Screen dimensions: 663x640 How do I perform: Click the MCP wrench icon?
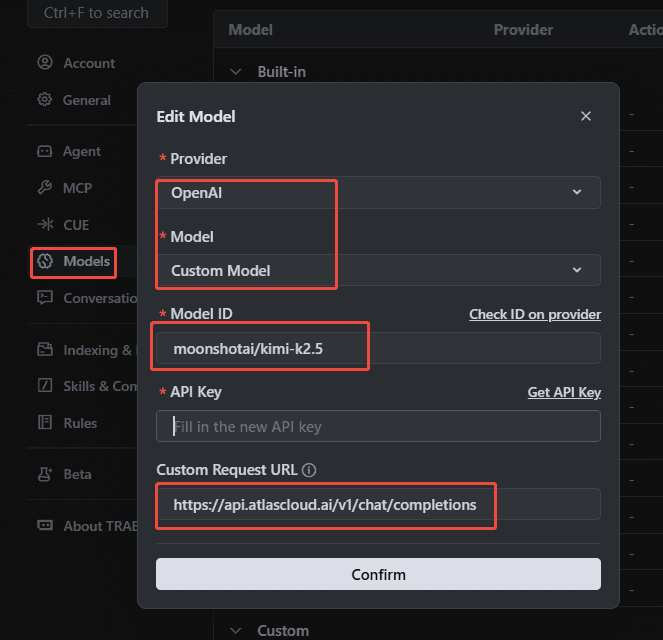(x=44, y=187)
